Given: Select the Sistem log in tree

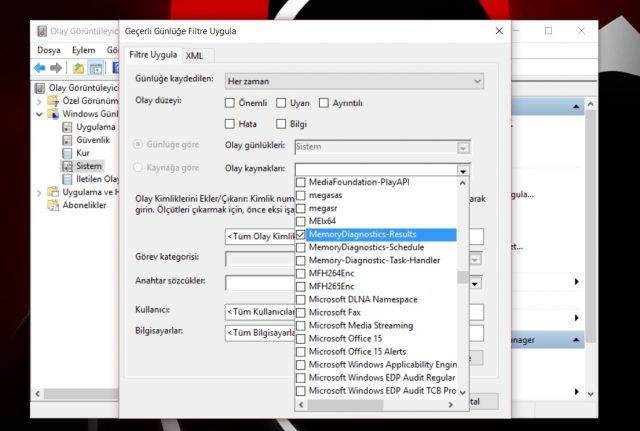Looking at the screenshot, I should point(89,166).
